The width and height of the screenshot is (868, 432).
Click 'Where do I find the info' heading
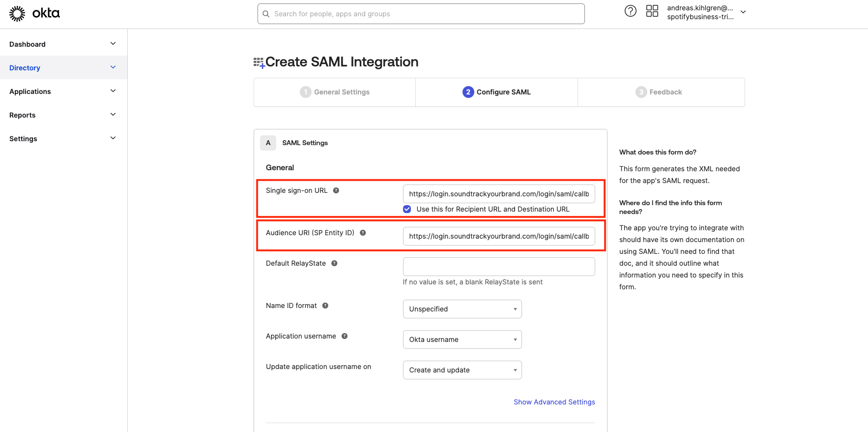click(670, 207)
